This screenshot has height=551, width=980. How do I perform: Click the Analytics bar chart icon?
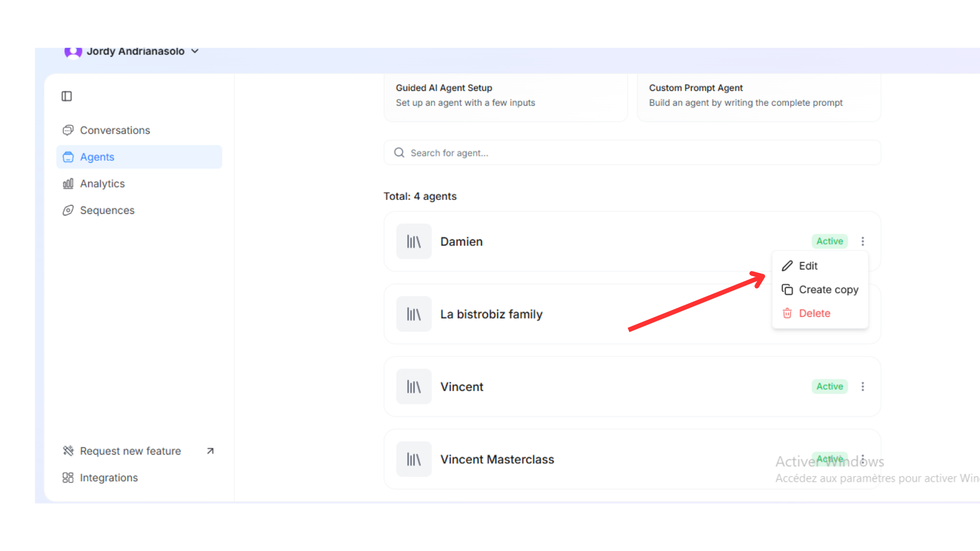pyautogui.click(x=68, y=184)
